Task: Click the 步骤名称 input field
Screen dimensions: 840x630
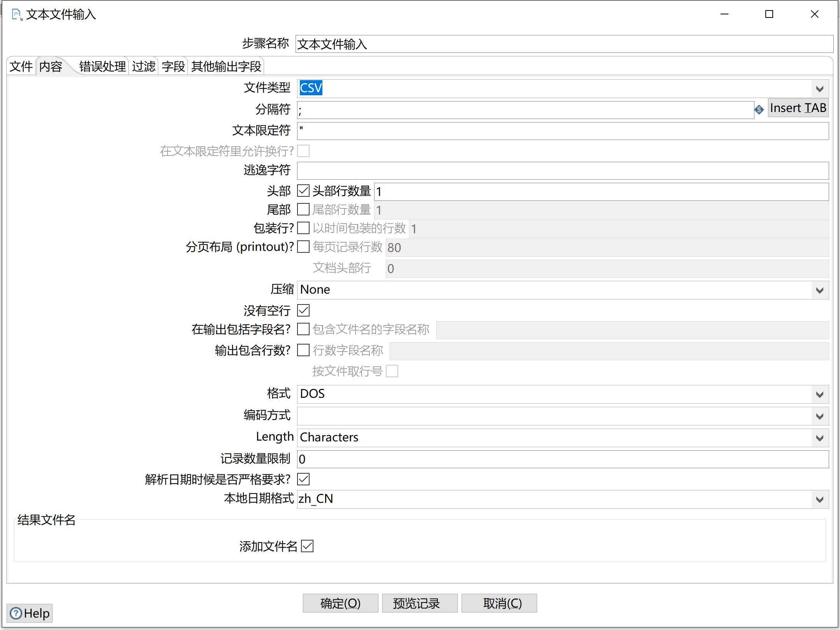Action: 564,44
